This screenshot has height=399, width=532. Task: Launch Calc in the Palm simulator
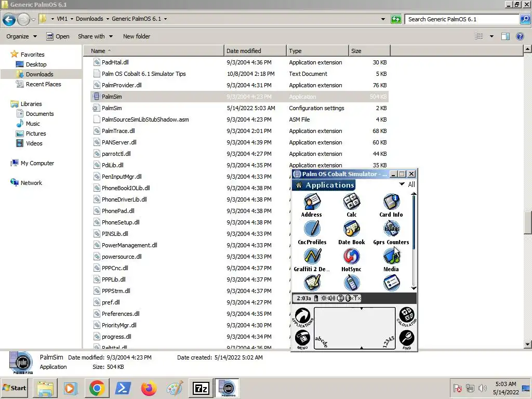[352, 205]
